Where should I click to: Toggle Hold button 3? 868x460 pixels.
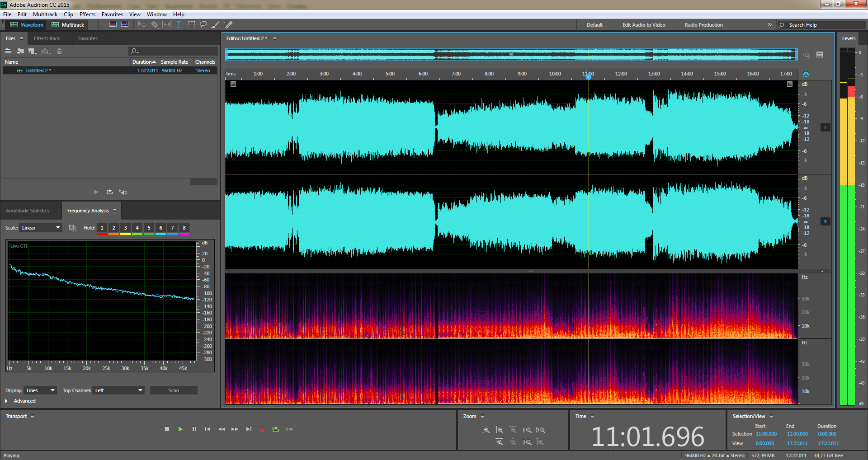pyautogui.click(x=125, y=228)
